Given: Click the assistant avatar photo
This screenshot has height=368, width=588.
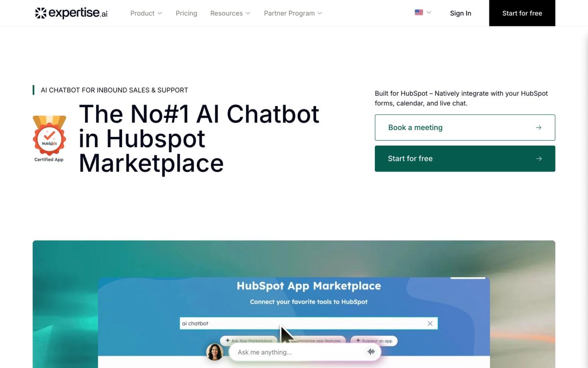Looking at the screenshot, I should click(215, 352).
